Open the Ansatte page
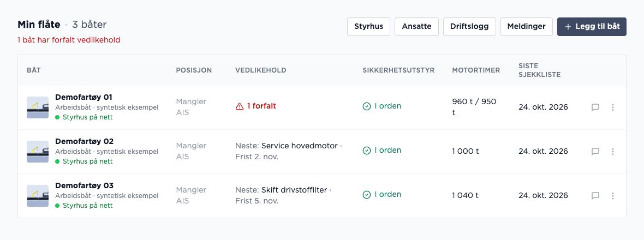The height and width of the screenshot is (240, 644). click(x=416, y=27)
